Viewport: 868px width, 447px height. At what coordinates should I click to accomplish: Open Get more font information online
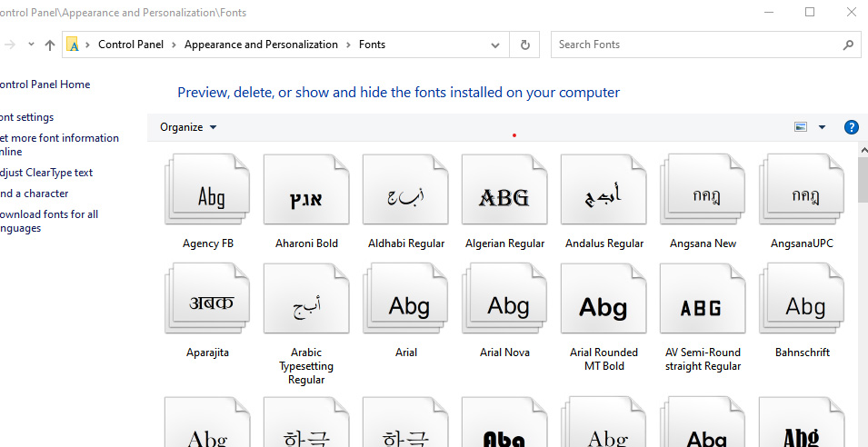(x=59, y=144)
